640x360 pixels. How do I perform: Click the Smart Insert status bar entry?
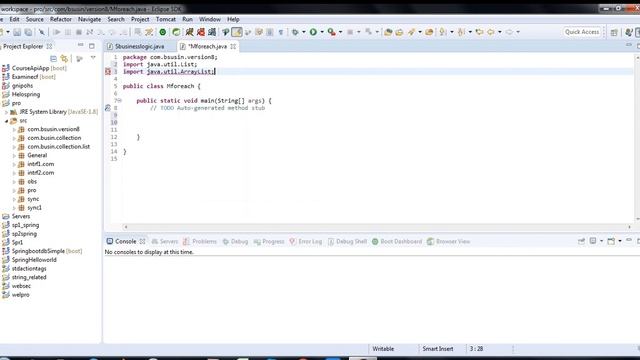point(438,349)
